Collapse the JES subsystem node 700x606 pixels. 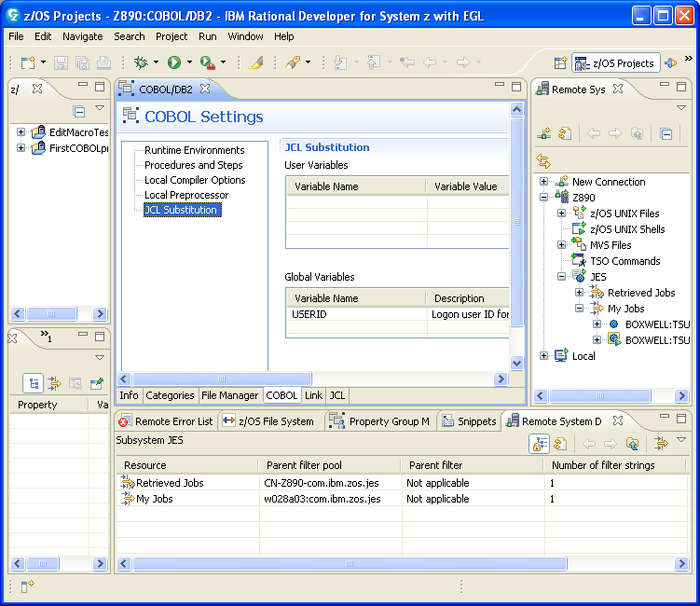pos(562,277)
